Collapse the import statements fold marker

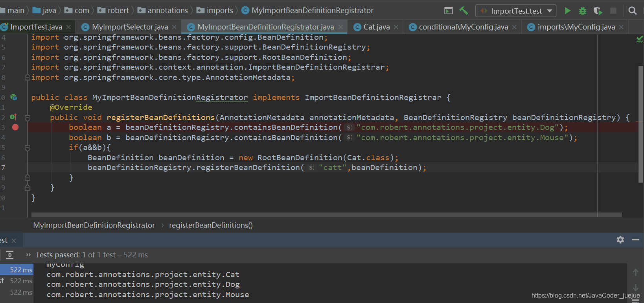coord(28,78)
